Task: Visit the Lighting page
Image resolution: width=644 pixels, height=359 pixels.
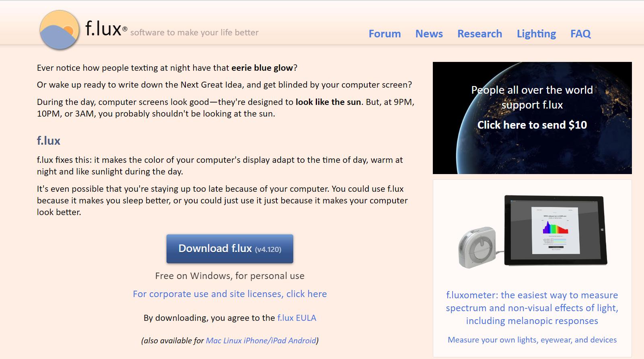Action: tap(536, 34)
